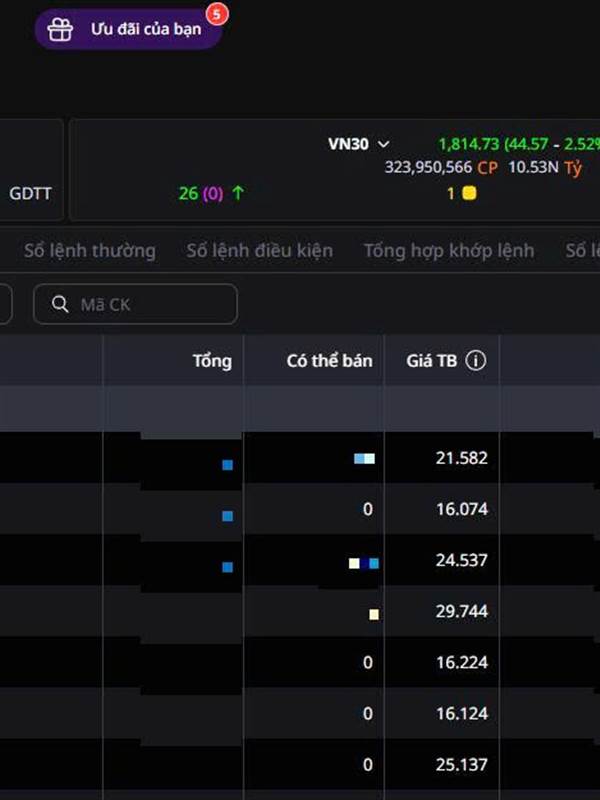Select the Tổng hợp khớp lệnh tab

coord(449,251)
